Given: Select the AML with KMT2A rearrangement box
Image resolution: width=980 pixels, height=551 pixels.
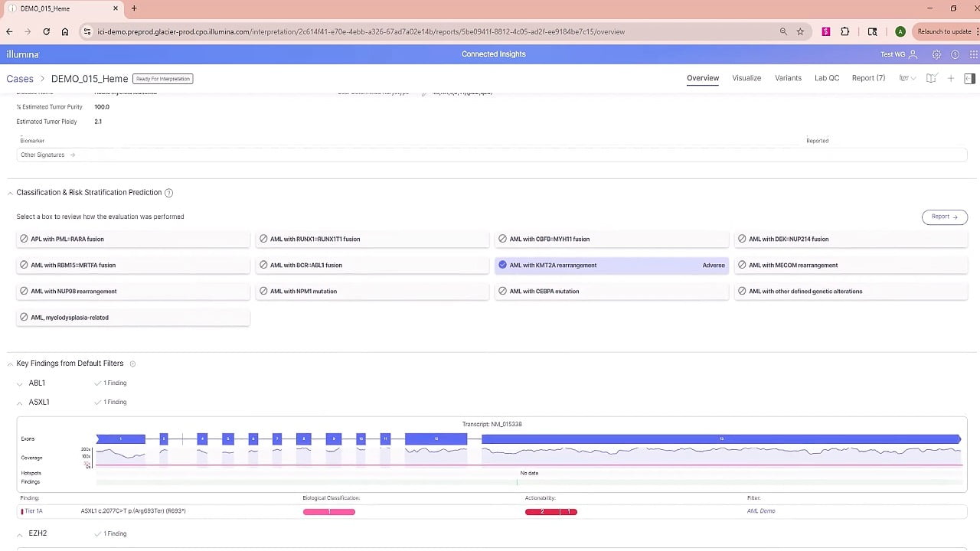Looking at the screenshot, I should pyautogui.click(x=611, y=266).
